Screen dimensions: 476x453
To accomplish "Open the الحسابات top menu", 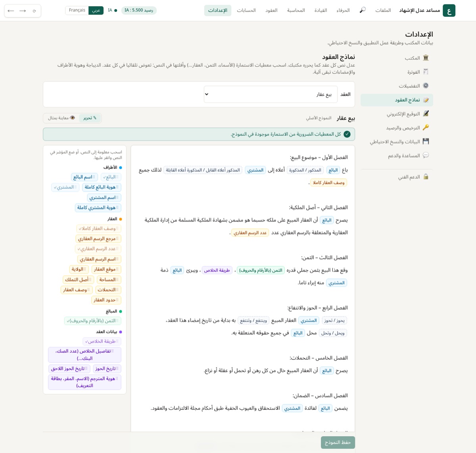I will pyautogui.click(x=246, y=10).
